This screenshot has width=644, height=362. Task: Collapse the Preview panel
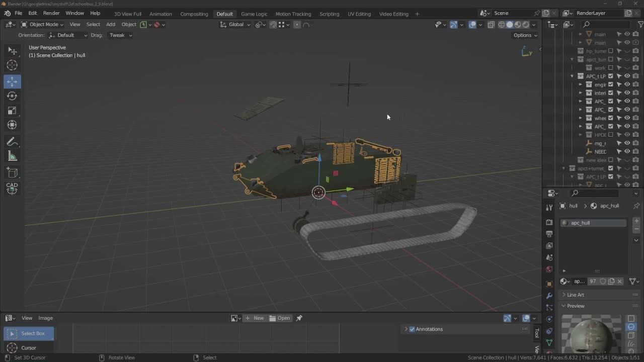click(564, 306)
